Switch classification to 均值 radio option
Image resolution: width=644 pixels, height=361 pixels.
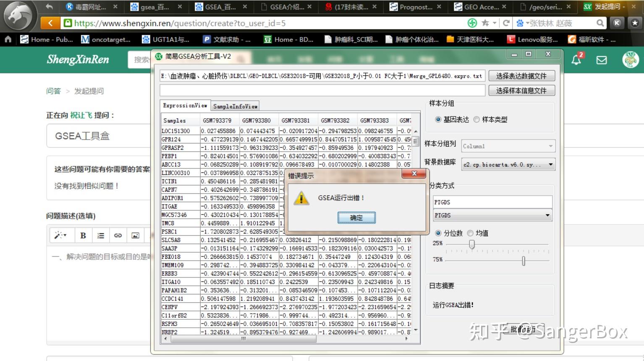click(x=471, y=233)
